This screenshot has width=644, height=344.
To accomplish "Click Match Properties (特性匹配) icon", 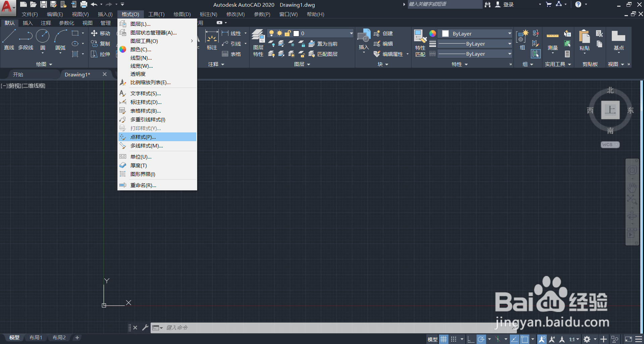I will coord(420,43).
